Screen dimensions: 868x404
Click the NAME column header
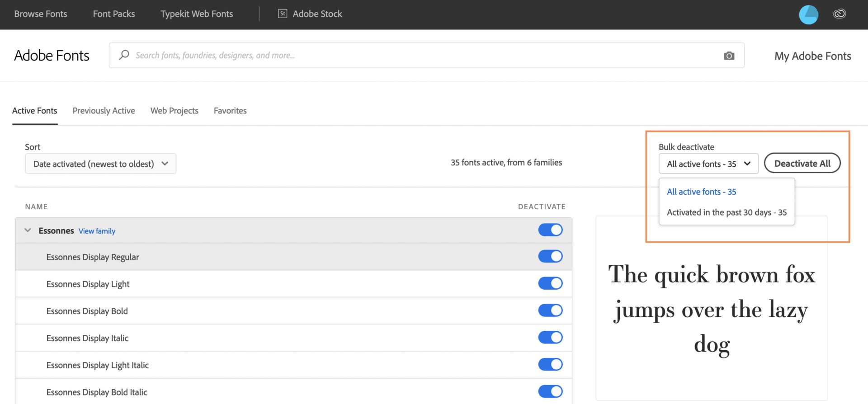click(36, 207)
